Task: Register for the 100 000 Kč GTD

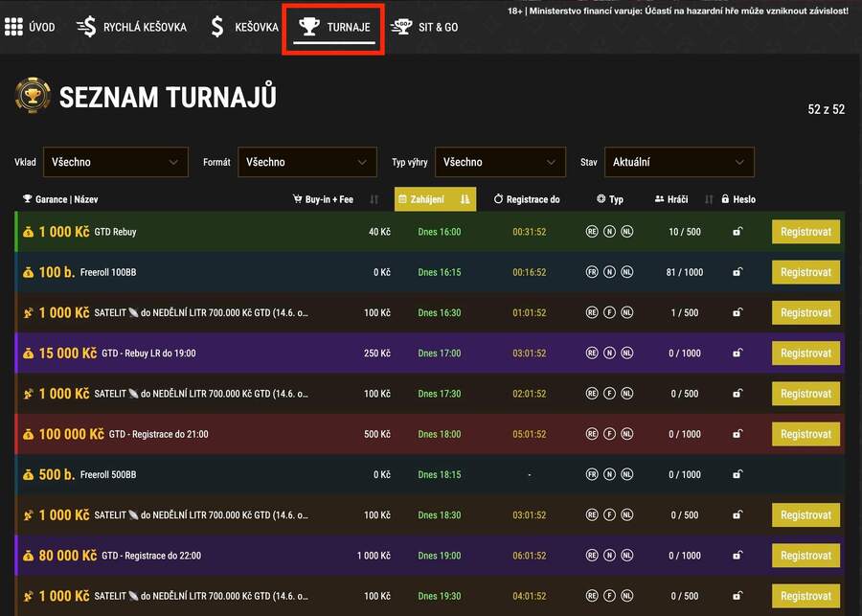Action: (x=805, y=434)
